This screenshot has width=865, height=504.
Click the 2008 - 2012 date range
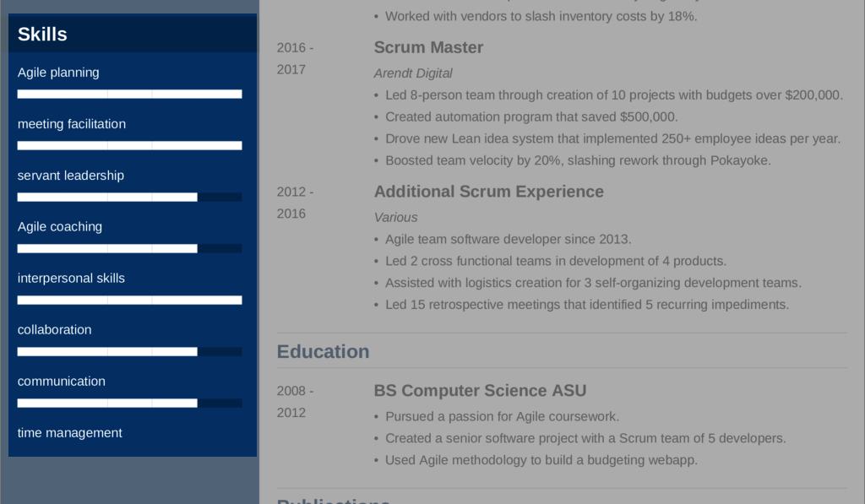tap(295, 402)
